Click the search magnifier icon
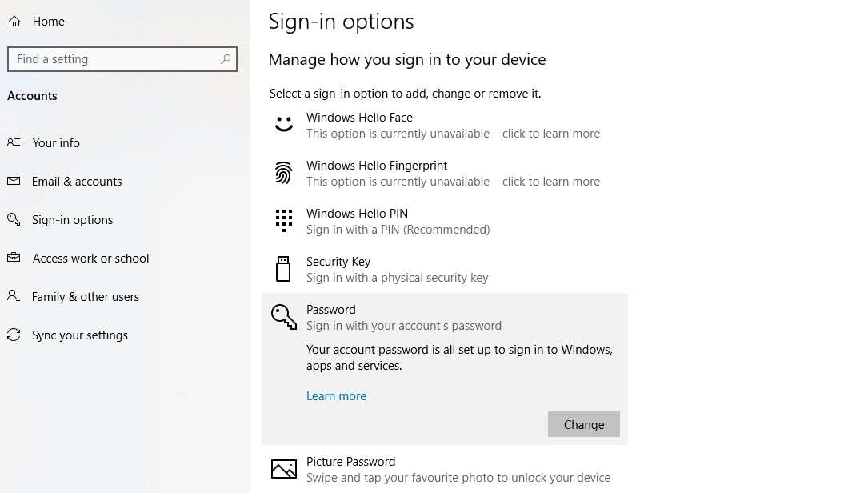Screen dimensions: 868x493 (x=226, y=59)
